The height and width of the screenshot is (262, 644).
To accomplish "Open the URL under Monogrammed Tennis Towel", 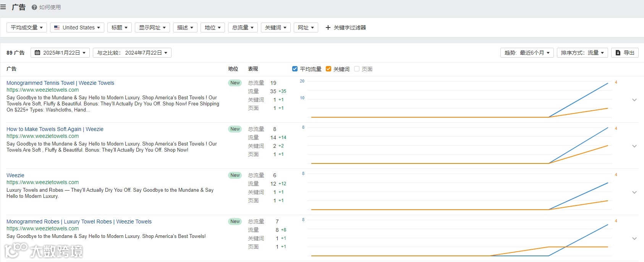I will [42, 90].
